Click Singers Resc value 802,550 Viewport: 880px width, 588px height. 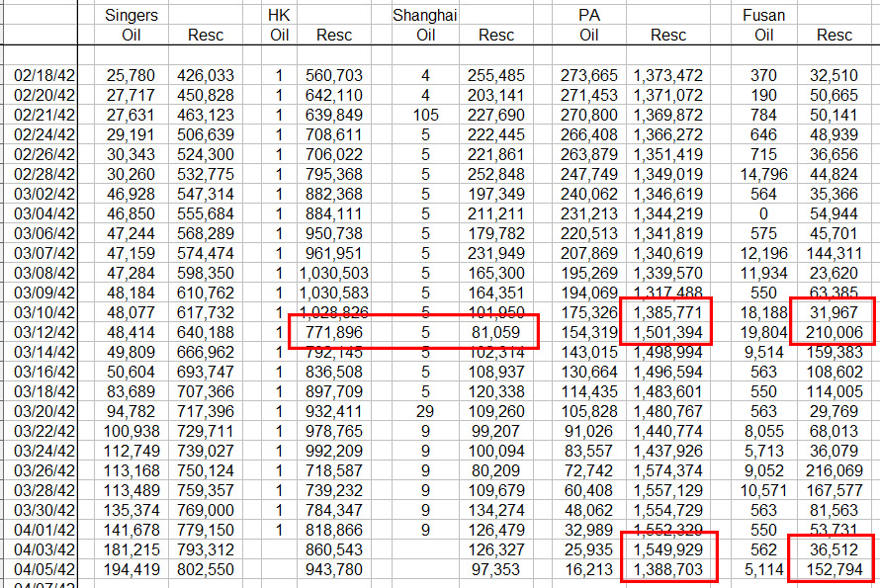tap(206, 569)
